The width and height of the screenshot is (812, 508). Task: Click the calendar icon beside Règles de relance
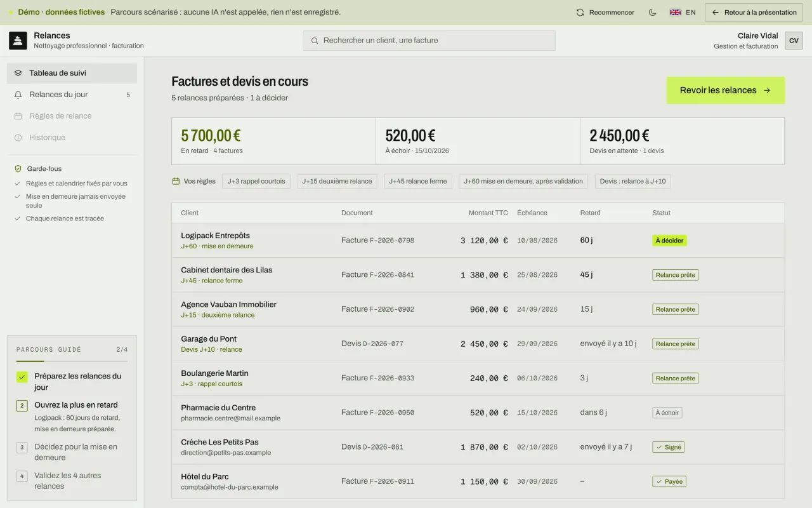pyautogui.click(x=18, y=116)
